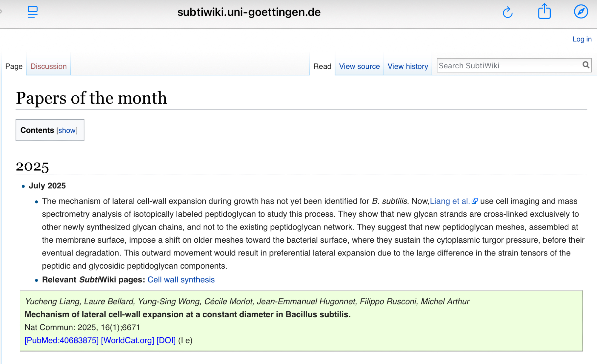Click the reader view icon in the address bar

pyautogui.click(x=32, y=12)
